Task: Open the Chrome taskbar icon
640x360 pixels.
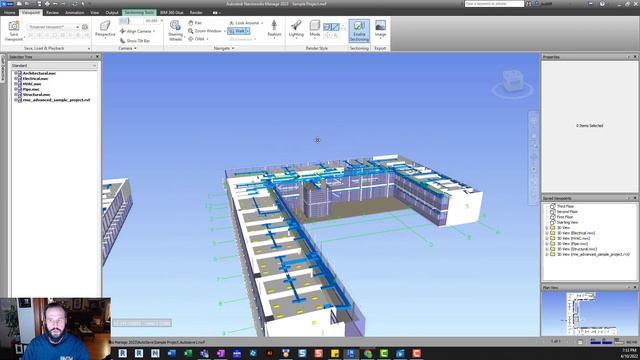Action: (x=367, y=353)
